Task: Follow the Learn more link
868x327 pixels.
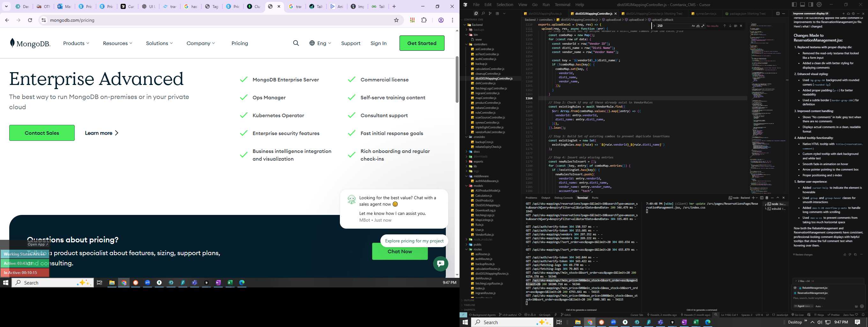Action: click(x=101, y=133)
